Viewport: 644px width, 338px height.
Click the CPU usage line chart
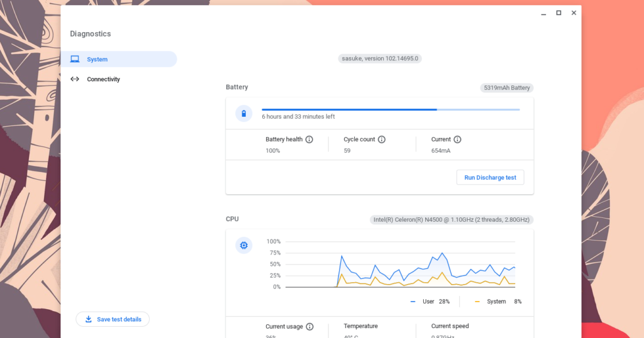coord(400,264)
